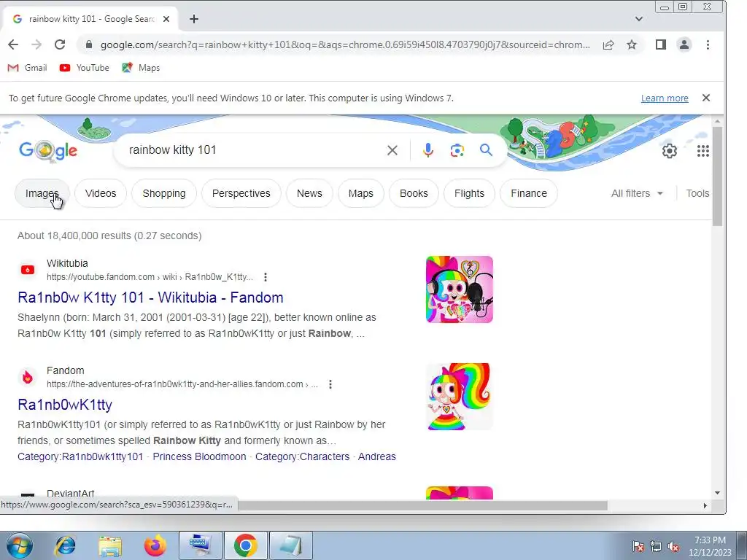Screen dimensions: 747x560
Task: Clear the search box with the X icon
Action: (x=392, y=150)
